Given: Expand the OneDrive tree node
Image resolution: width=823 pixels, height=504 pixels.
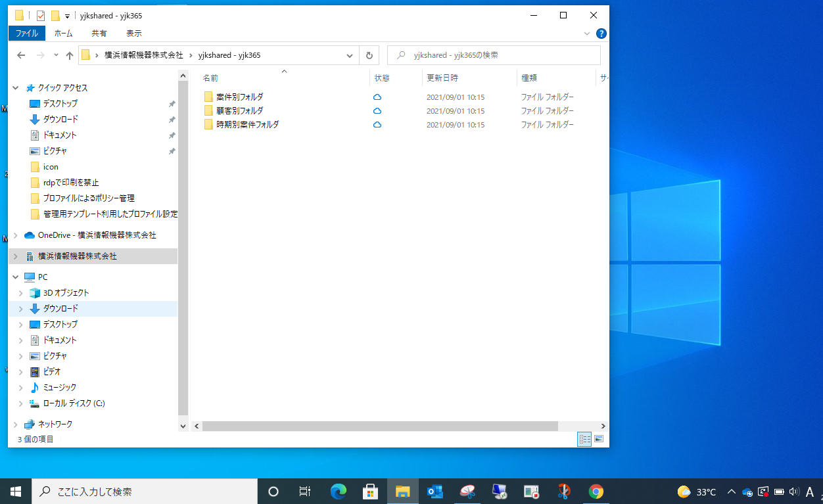Looking at the screenshot, I should pyautogui.click(x=15, y=235).
